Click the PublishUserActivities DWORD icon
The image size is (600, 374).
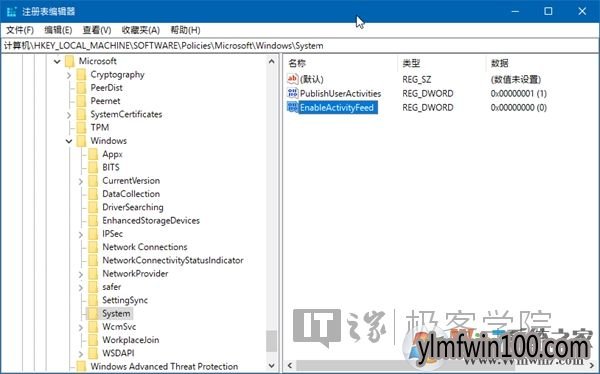[x=292, y=93]
